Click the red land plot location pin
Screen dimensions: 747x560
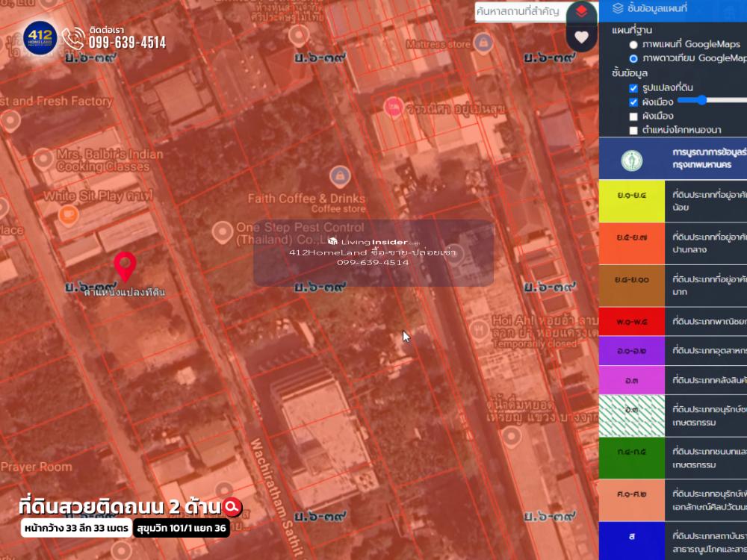coord(125,266)
